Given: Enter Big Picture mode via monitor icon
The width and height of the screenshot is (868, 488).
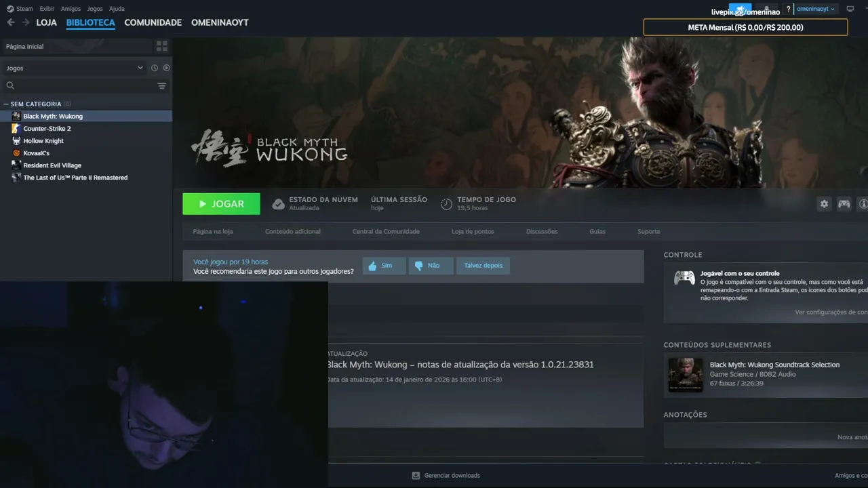Looking at the screenshot, I should (x=850, y=9).
